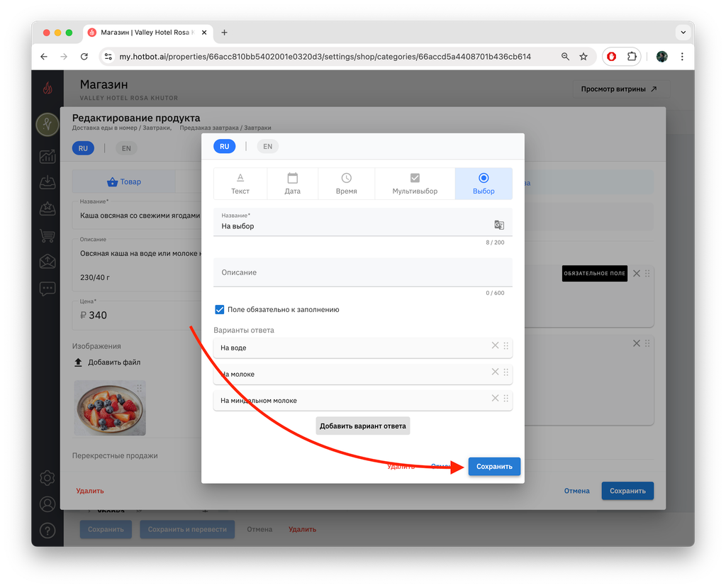Focus the Название field 'На выбор'
Viewport: 726px width, 588px height.
pos(362,222)
